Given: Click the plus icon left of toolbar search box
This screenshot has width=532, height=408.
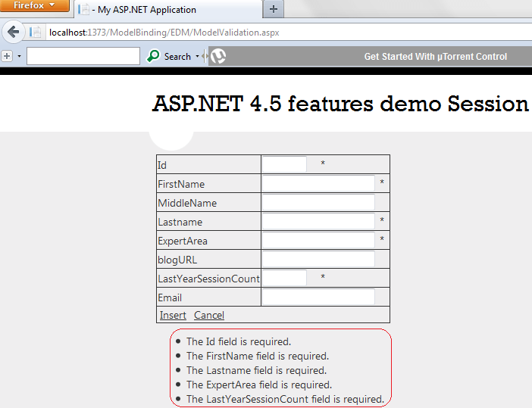Looking at the screenshot, I should coord(7,56).
